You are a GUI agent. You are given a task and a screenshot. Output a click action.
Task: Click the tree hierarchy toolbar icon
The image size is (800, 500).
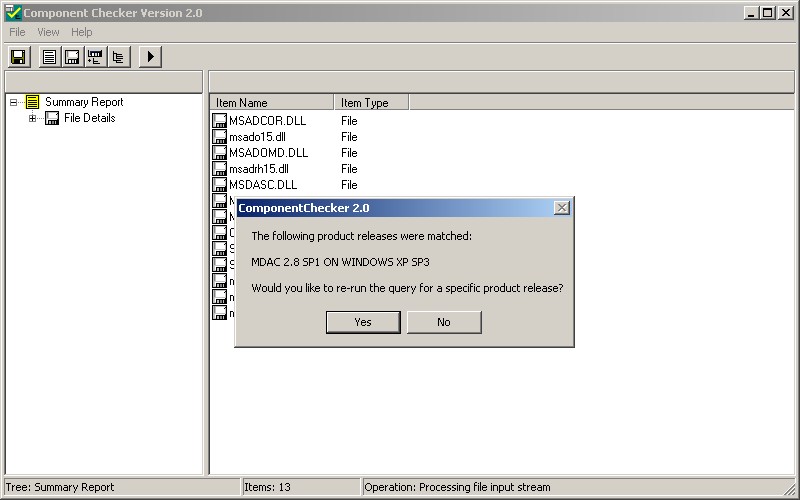[x=119, y=57]
